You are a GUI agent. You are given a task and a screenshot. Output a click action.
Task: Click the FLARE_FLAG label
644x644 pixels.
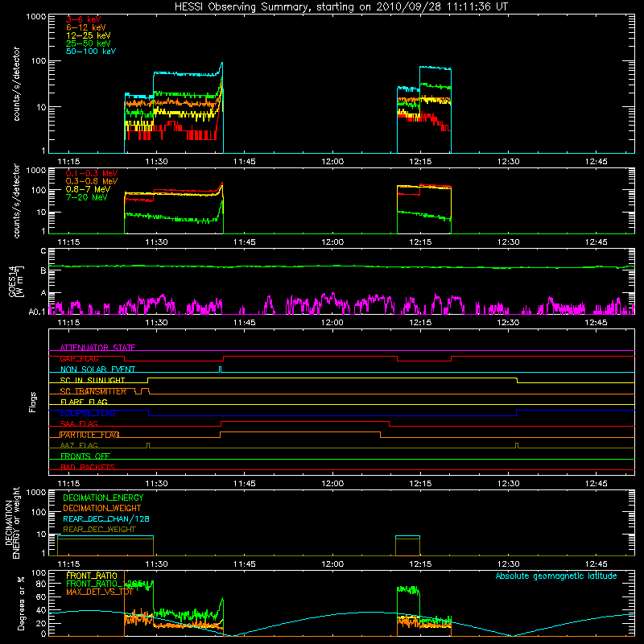click(84, 402)
